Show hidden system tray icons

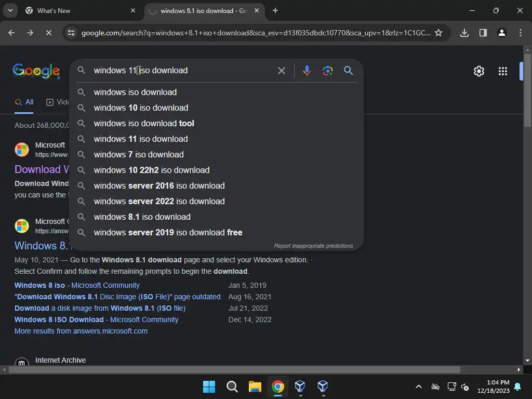pos(419,387)
